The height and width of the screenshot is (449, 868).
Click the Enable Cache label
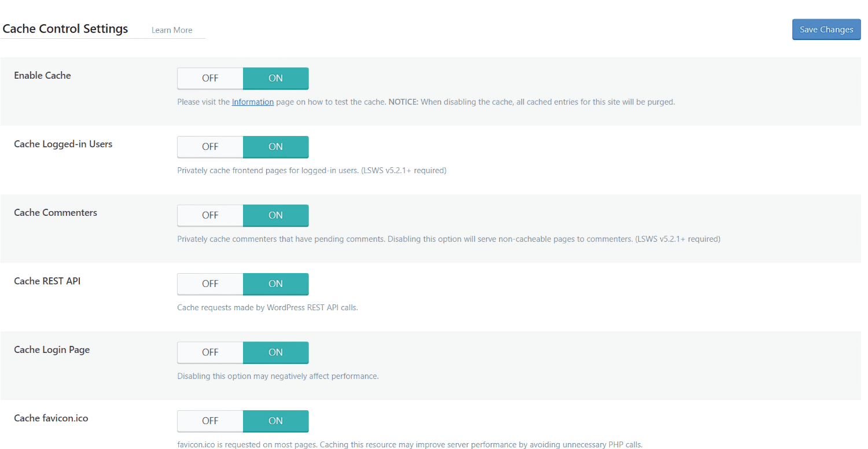pyautogui.click(x=42, y=75)
